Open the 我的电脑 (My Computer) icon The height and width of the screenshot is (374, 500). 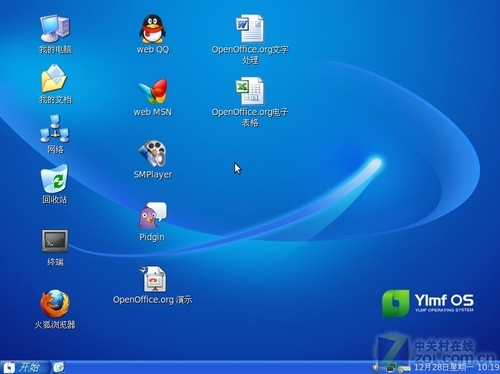point(55,29)
